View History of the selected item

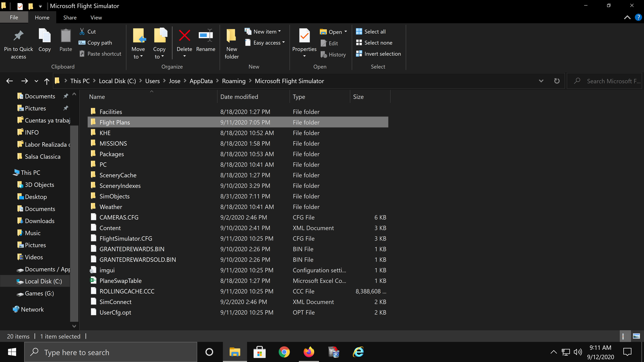click(333, 54)
